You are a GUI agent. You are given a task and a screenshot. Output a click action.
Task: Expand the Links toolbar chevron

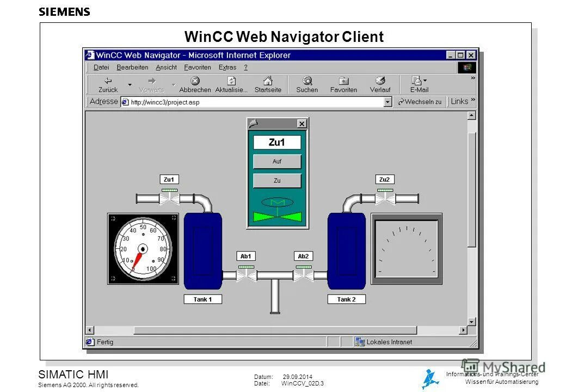tap(473, 100)
